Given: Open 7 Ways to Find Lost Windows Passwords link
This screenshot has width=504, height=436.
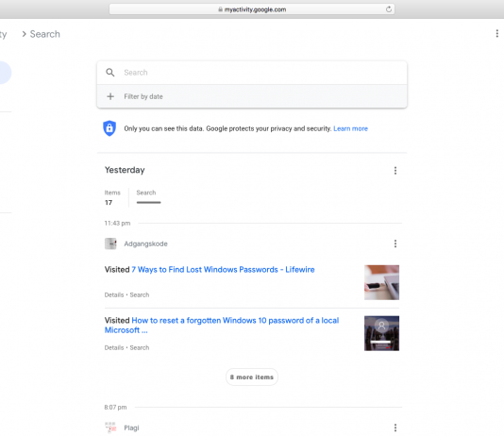Looking at the screenshot, I should coord(223,270).
